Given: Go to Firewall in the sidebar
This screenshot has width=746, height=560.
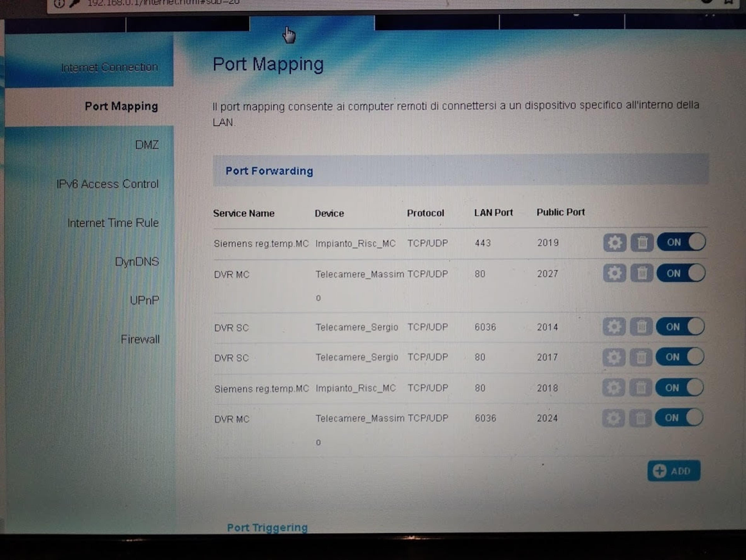Looking at the screenshot, I should (140, 339).
